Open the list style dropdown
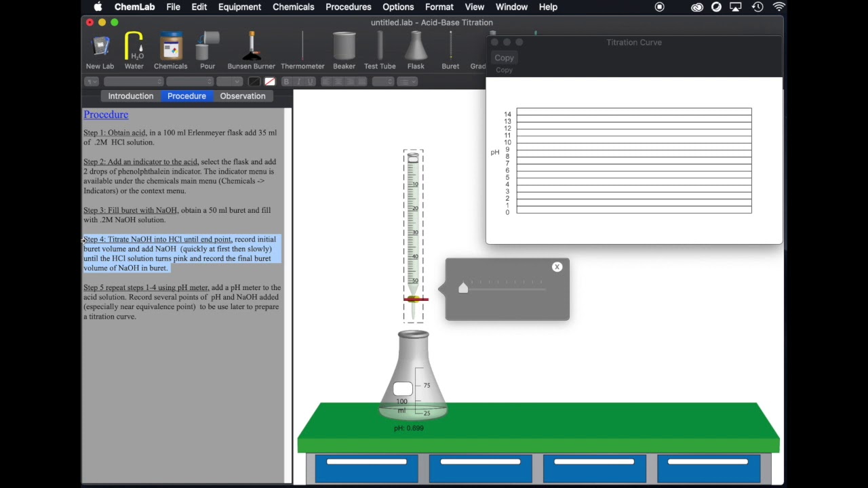Viewport: 868px width, 488px height. [x=407, y=81]
